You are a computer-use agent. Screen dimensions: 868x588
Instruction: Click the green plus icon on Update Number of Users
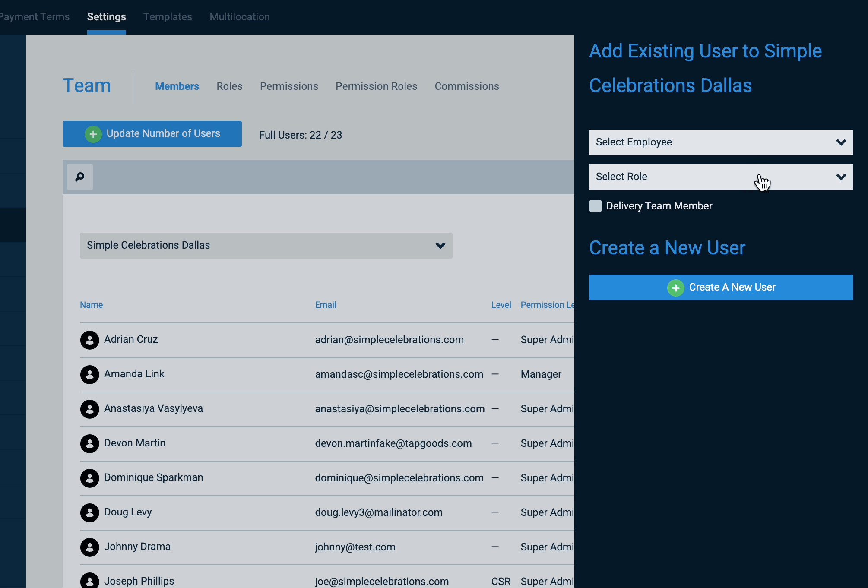(93, 134)
